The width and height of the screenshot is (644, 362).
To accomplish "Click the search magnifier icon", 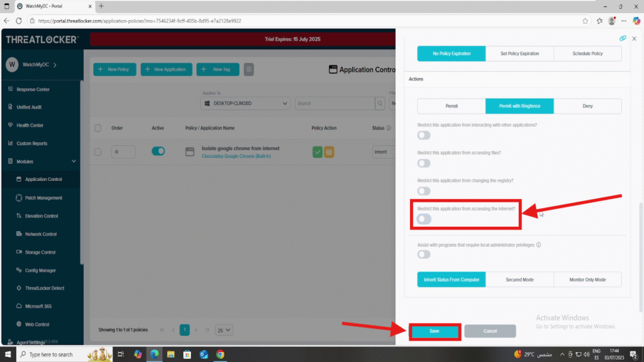I will click(380, 104).
